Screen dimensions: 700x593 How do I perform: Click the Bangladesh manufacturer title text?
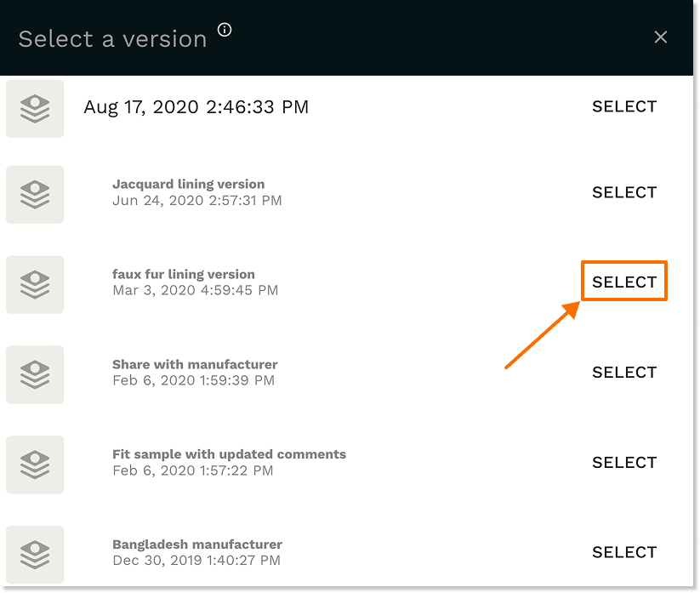click(x=196, y=545)
